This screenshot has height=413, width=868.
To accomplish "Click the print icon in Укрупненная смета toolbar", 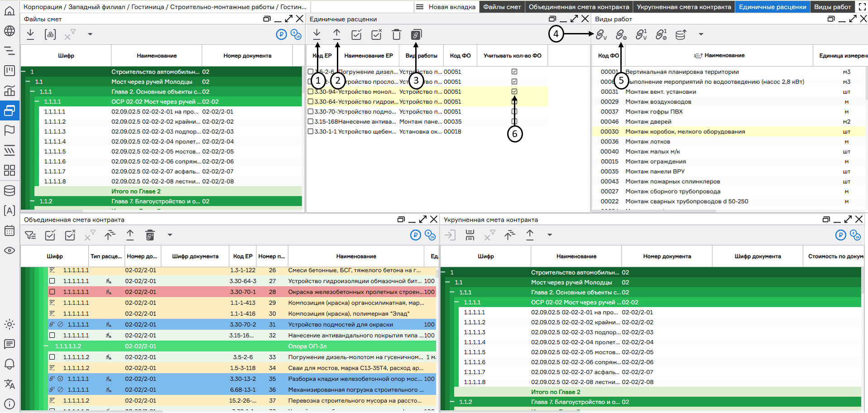I will tap(470, 235).
